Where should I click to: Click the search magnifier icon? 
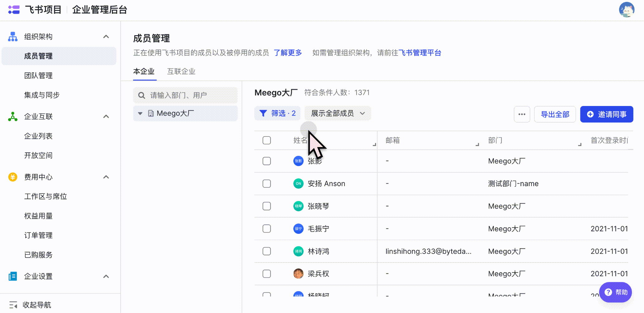pos(142,95)
